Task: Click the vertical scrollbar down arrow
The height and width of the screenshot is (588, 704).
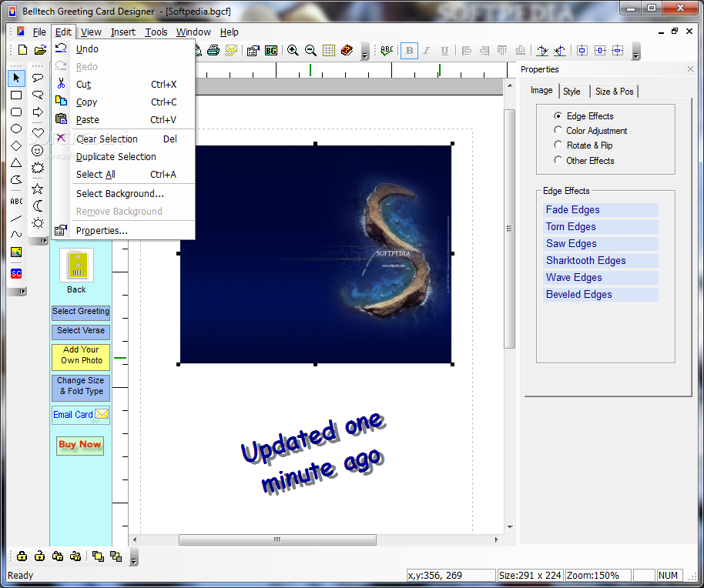Action: (510, 527)
